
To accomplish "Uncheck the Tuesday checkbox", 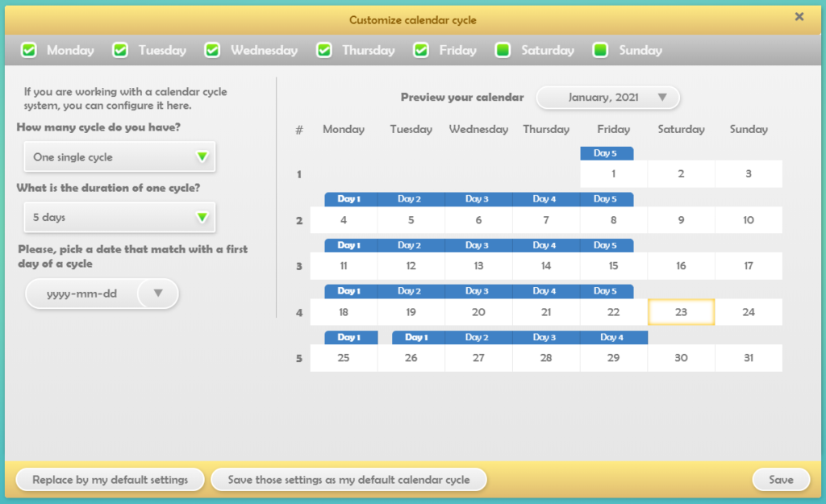I will click(121, 51).
